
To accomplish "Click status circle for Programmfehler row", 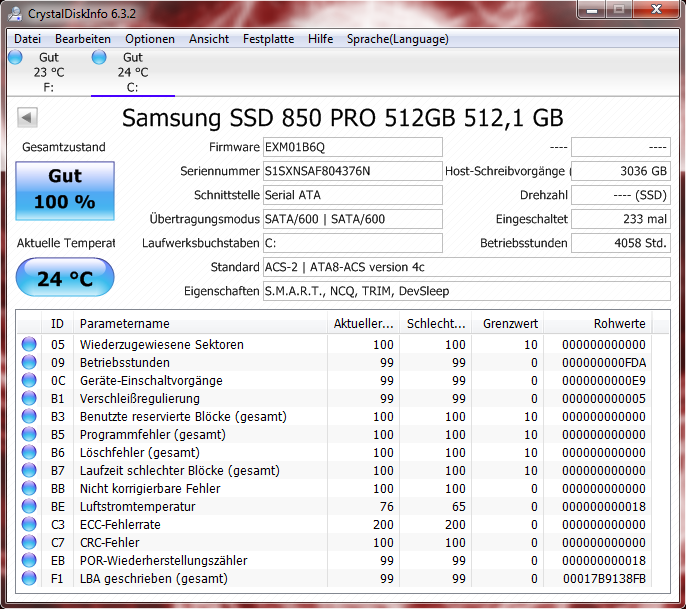I will (29, 434).
